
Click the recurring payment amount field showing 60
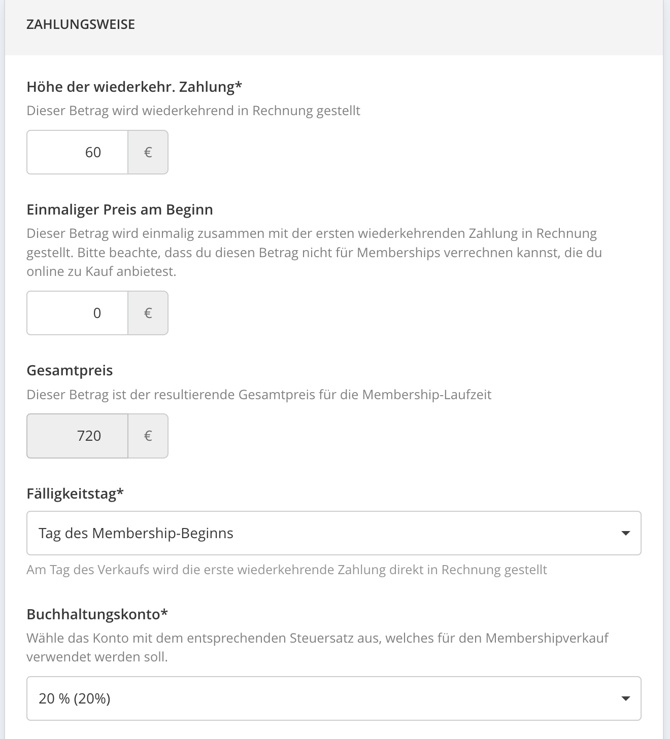tap(77, 152)
